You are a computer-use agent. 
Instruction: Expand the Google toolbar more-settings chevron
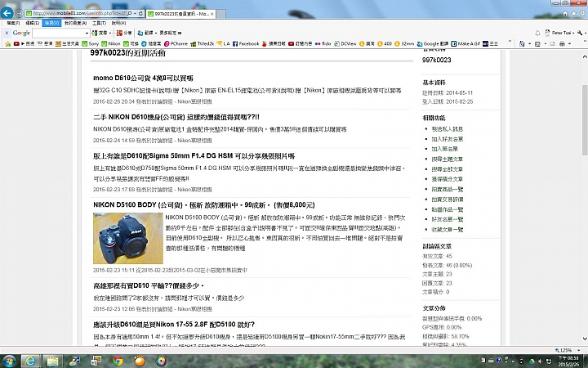(180, 33)
